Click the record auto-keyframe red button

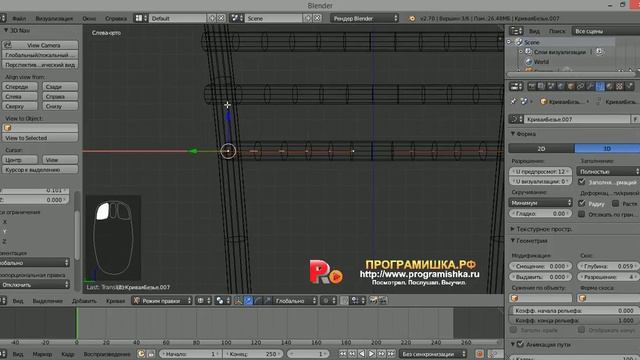click(x=480, y=354)
